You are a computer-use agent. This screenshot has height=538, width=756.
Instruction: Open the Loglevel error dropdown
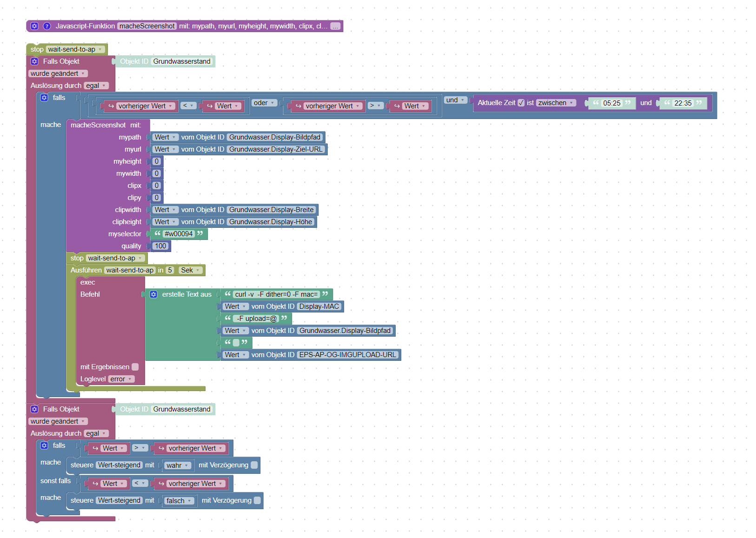[x=121, y=379]
